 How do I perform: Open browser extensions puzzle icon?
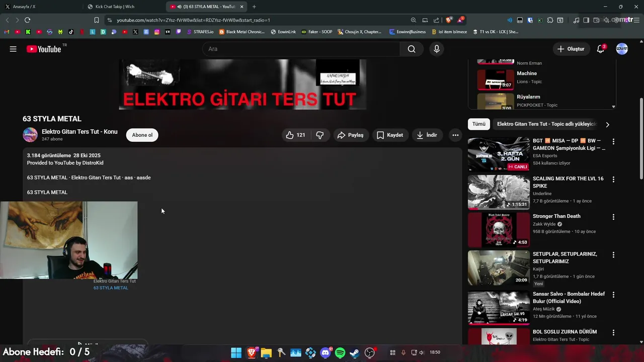550,20
